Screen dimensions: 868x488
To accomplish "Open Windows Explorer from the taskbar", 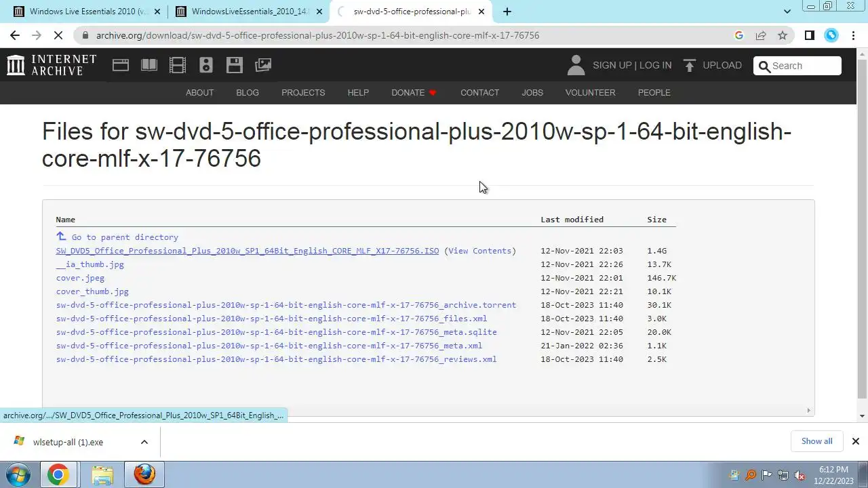I will pyautogui.click(x=102, y=474).
